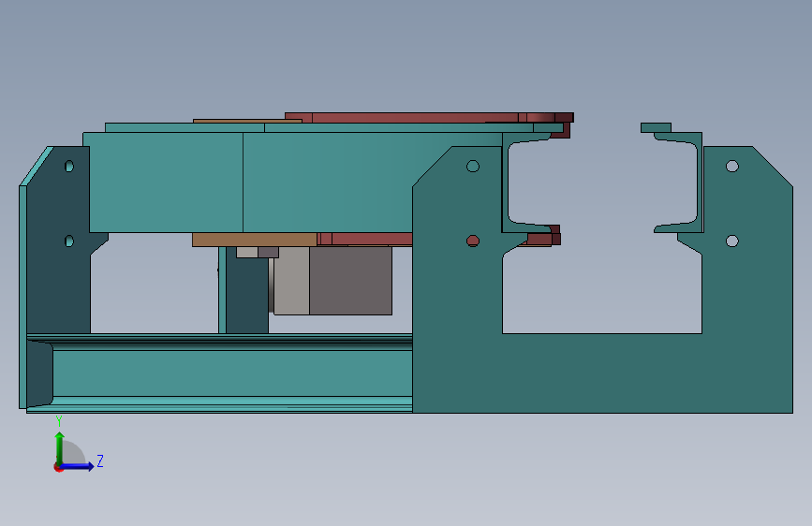Pick the small teal tab at top right
This screenshot has height=526, width=812.
click(656, 128)
